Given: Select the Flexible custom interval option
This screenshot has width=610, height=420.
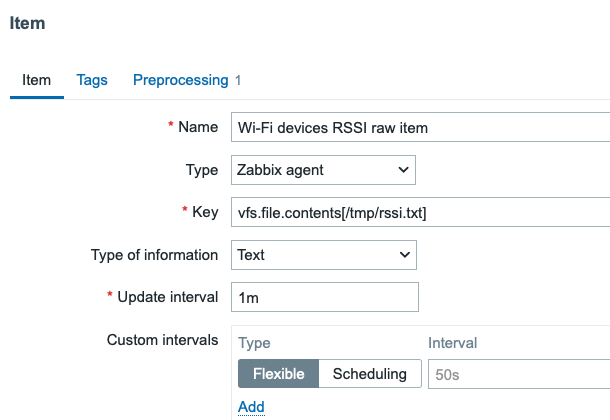Looking at the screenshot, I should point(278,374).
